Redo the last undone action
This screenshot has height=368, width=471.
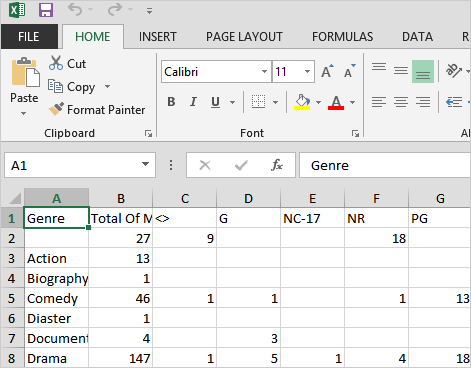(115, 10)
